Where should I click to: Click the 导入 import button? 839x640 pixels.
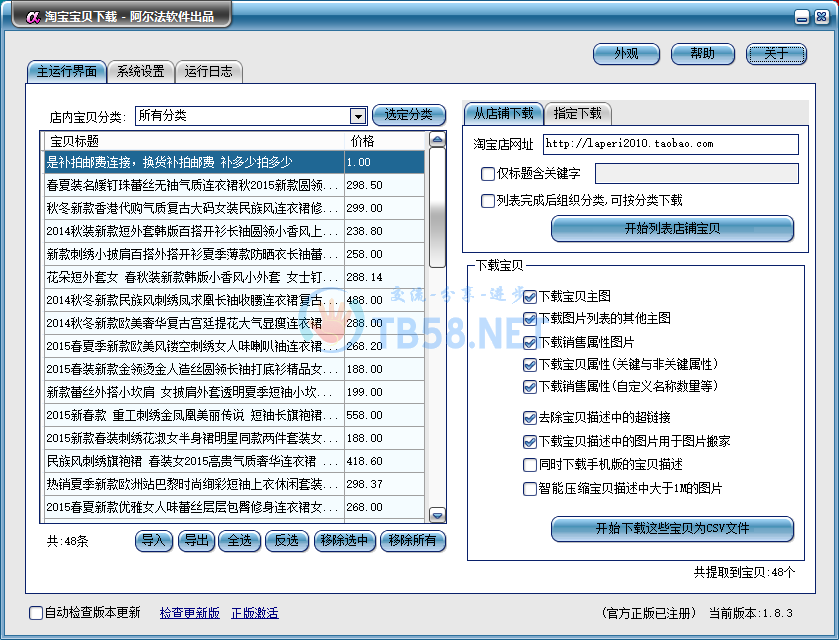(154, 541)
